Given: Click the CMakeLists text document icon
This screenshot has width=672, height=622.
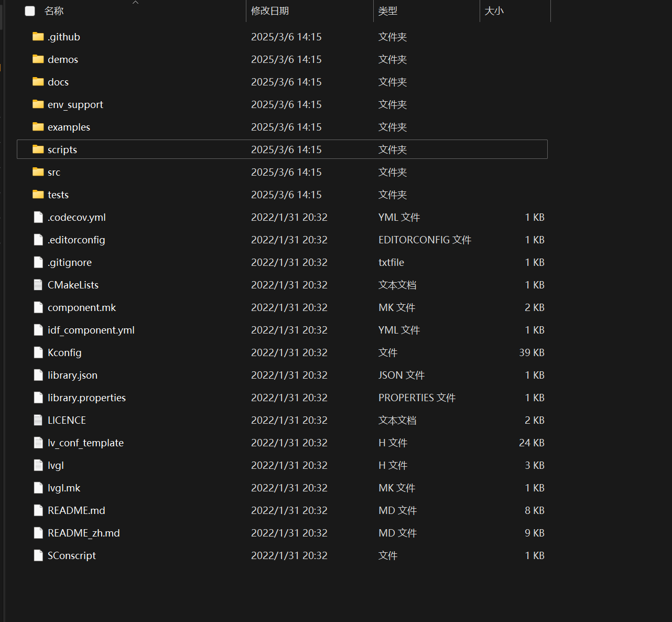Looking at the screenshot, I should pos(38,285).
